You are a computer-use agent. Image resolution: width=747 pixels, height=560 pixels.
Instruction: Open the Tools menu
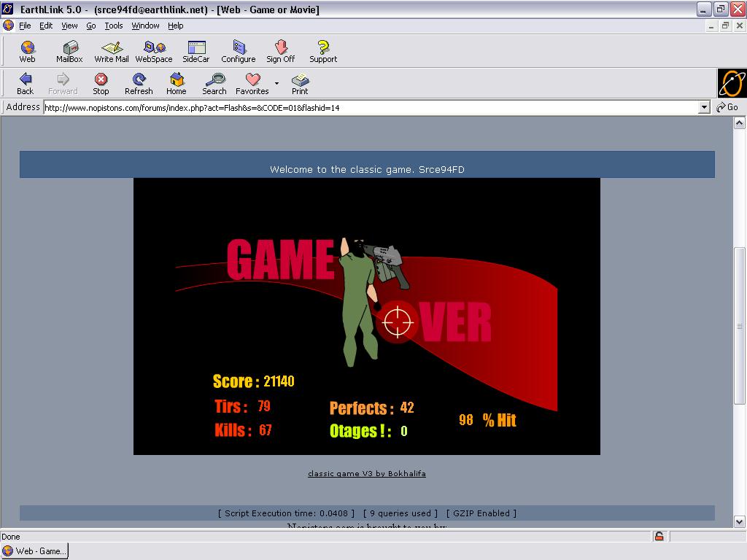[x=114, y=26]
